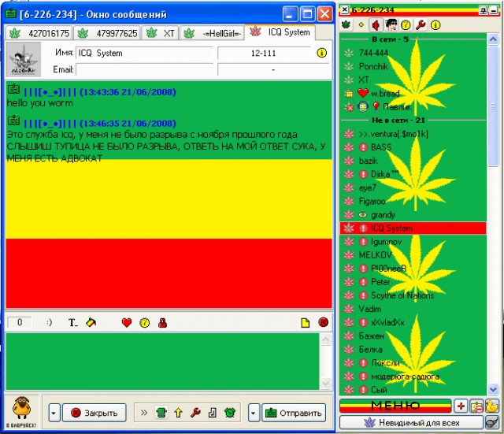Select contact grandy
This screenshot has height=434, width=504.
coord(413,214)
